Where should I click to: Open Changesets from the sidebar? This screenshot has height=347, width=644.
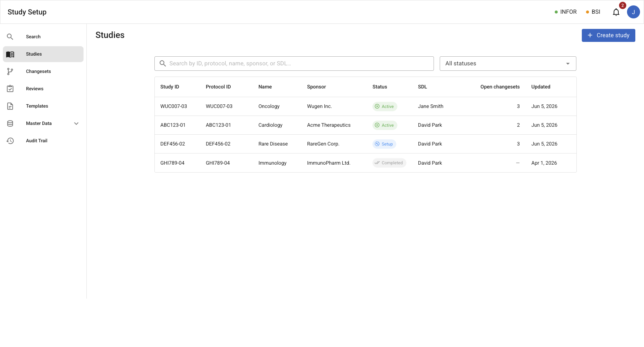(43, 71)
